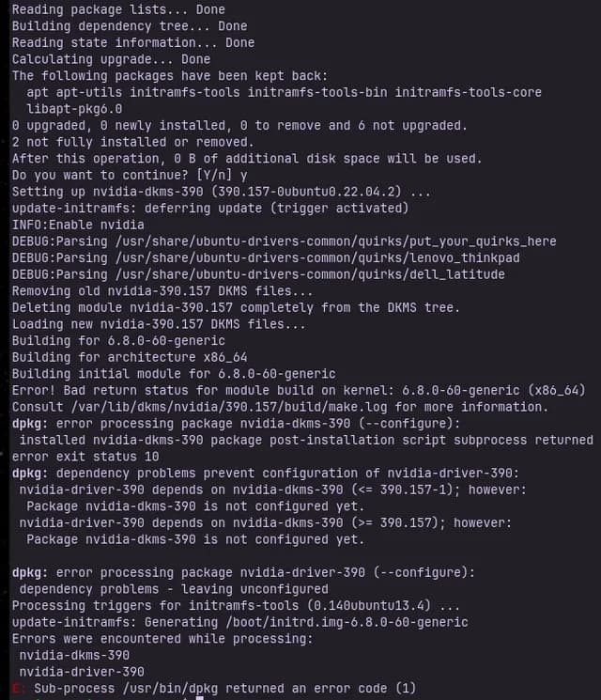Click 'Building for architecture x86_64' line

[130, 357]
